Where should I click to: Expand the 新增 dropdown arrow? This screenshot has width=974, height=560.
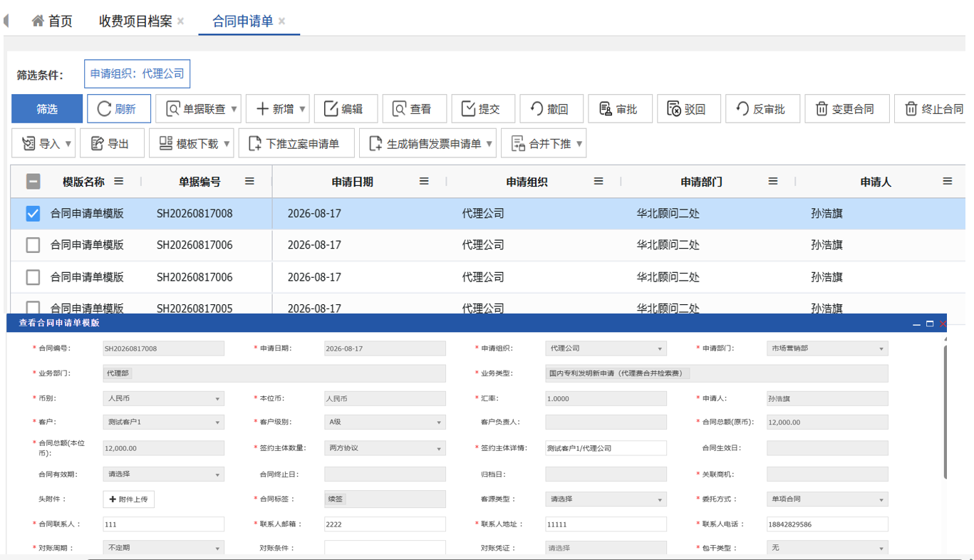tap(302, 110)
